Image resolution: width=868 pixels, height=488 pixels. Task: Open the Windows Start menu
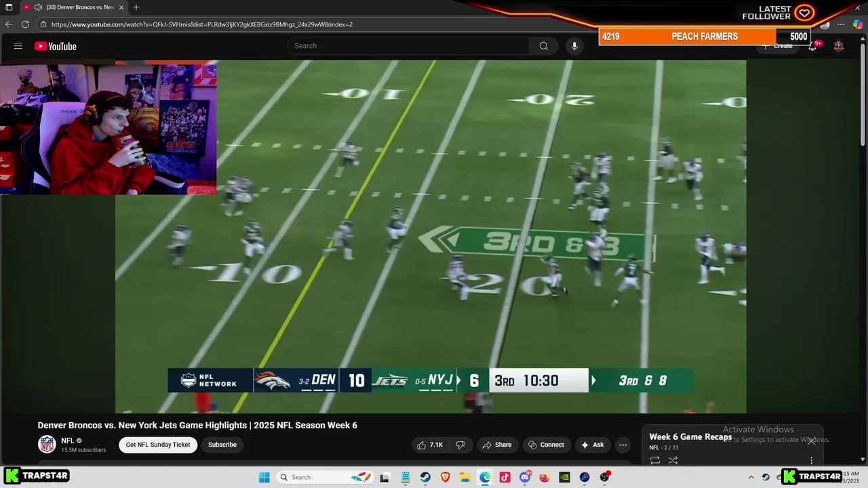point(264,477)
